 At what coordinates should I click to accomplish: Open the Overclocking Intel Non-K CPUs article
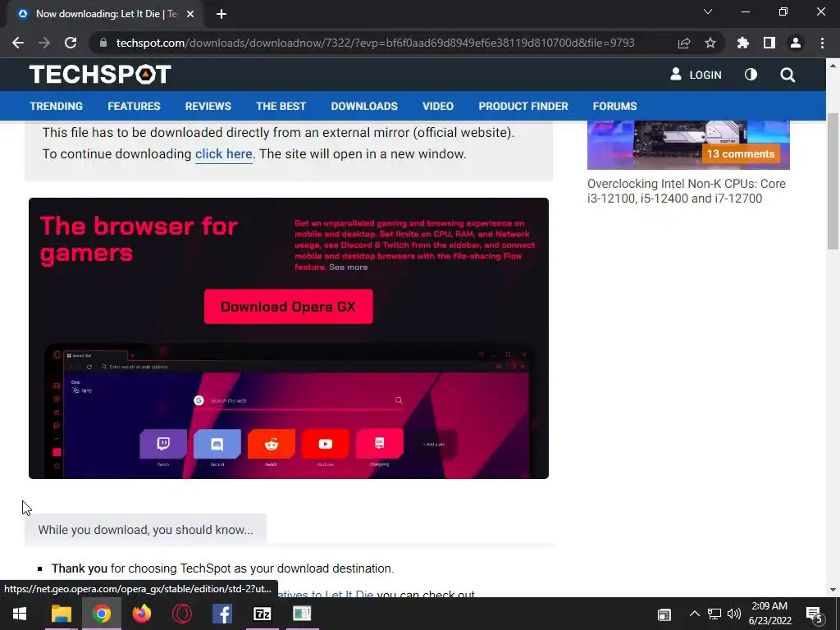coord(687,191)
